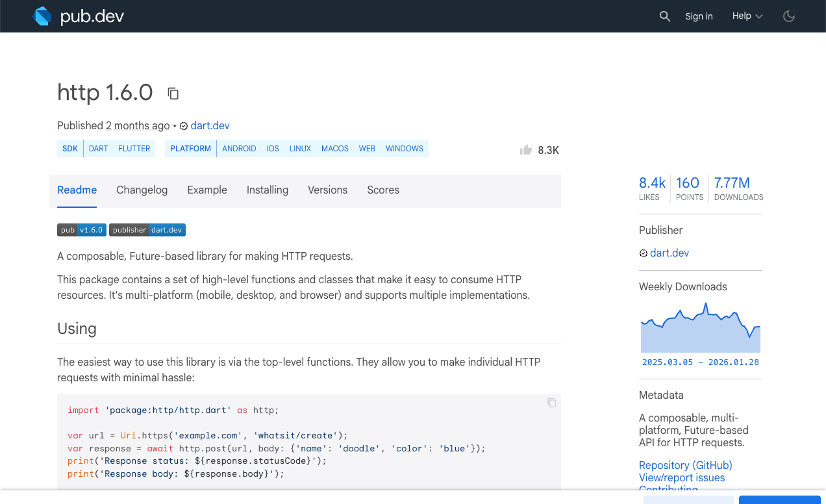
Task: Select the FLUTTER SDK tag
Action: point(134,149)
